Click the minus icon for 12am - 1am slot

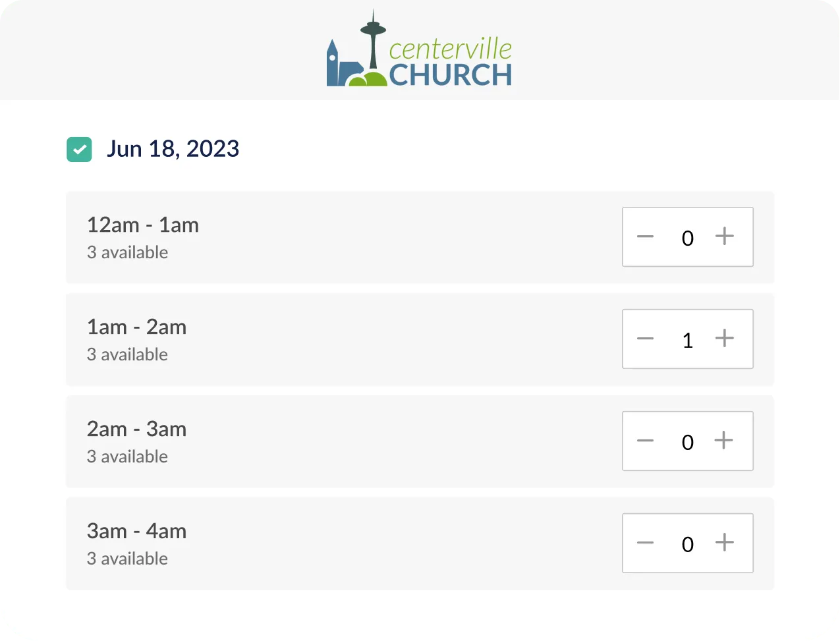(x=645, y=237)
